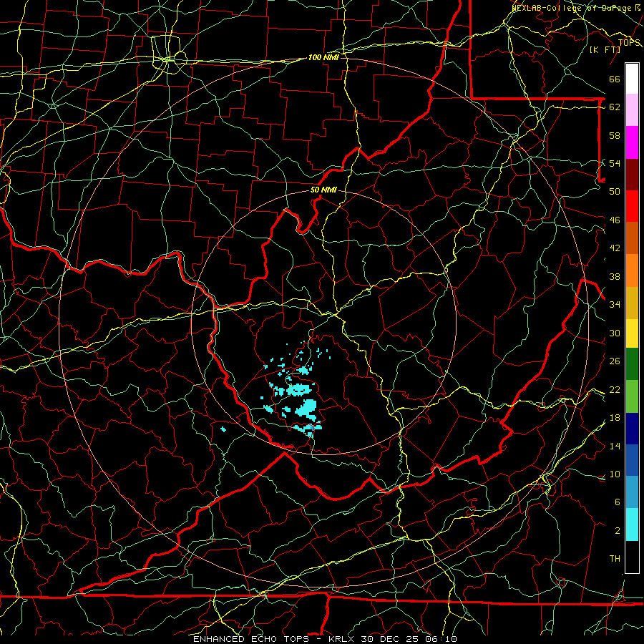The width and height of the screenshot is (644, 644).
Task: Click the legend value "46"
Action: (615, 220)
